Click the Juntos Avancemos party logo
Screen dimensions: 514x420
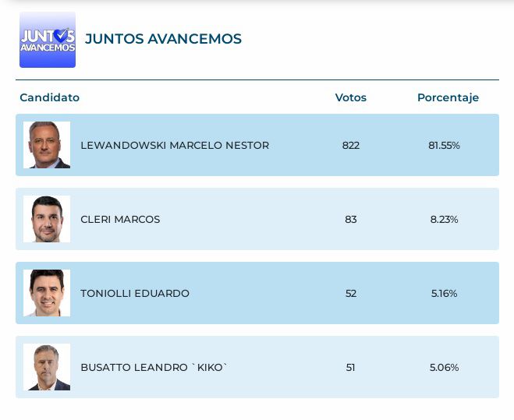tap(48, 40)
